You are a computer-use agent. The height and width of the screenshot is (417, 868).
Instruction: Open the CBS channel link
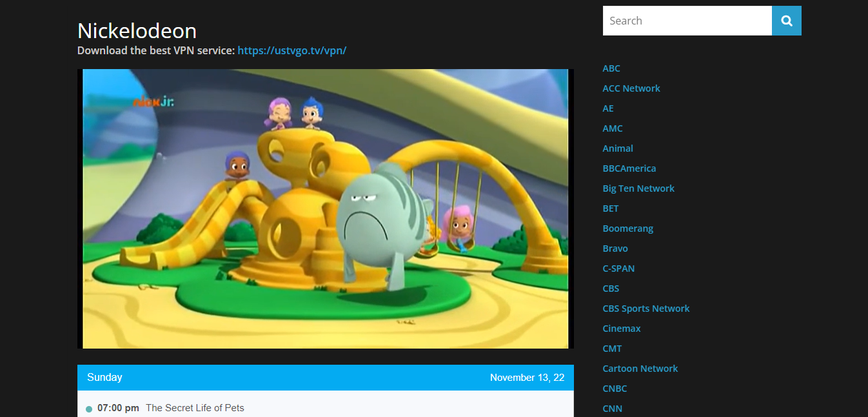click(x=611, y=289)
